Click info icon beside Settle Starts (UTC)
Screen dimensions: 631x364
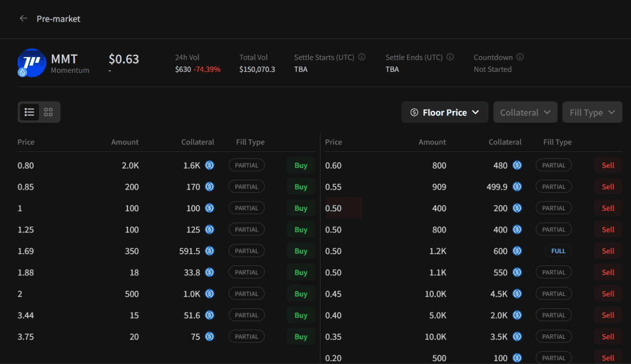[362, 57]
